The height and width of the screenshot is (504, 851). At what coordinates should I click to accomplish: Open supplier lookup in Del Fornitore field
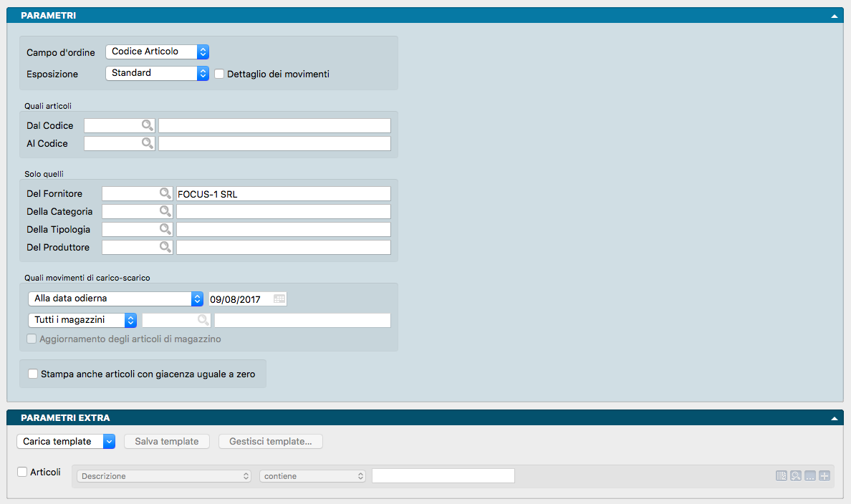(x=165, y=194)
